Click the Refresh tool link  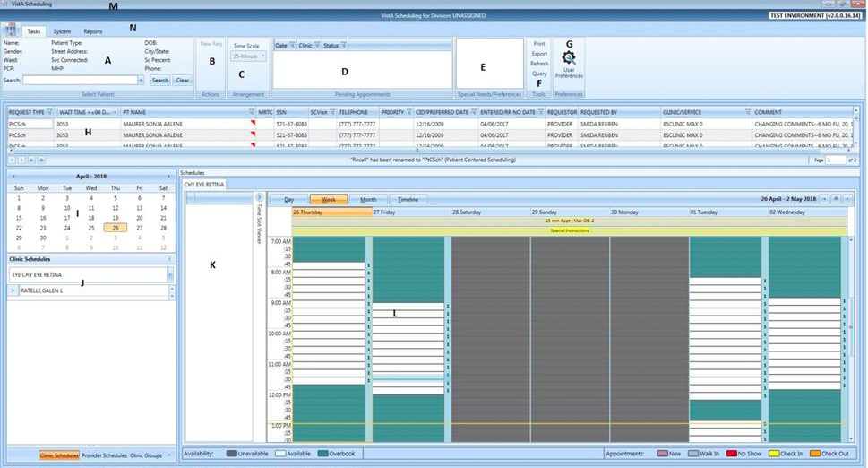pos(539,64)
